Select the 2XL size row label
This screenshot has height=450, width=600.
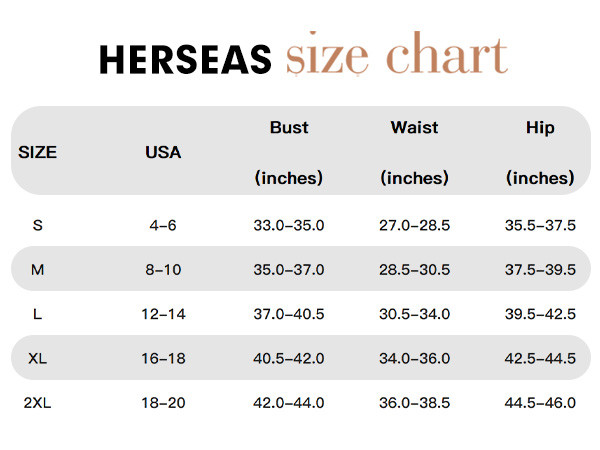38,403
